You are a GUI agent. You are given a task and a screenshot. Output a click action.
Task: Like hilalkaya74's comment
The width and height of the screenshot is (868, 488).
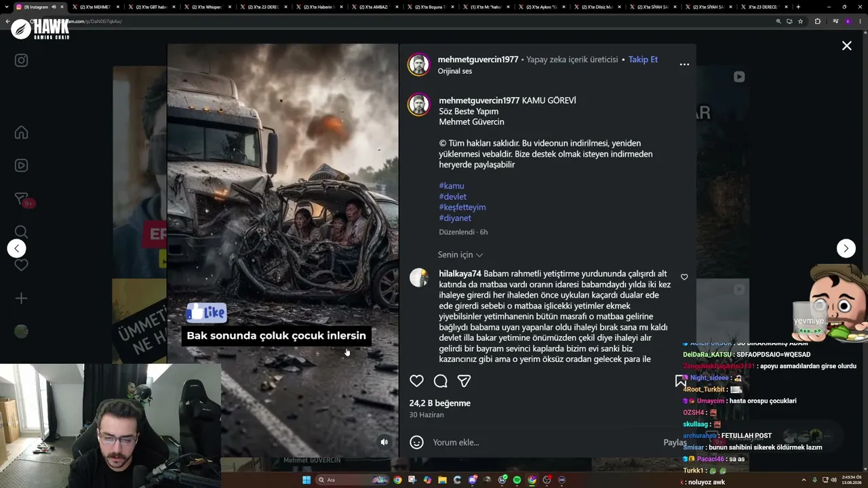684,277
